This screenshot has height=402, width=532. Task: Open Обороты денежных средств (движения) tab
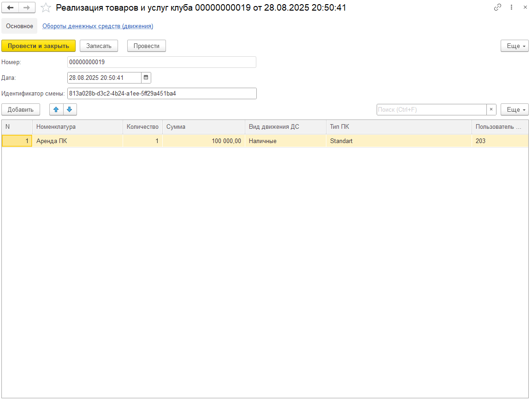pos(98,26)
